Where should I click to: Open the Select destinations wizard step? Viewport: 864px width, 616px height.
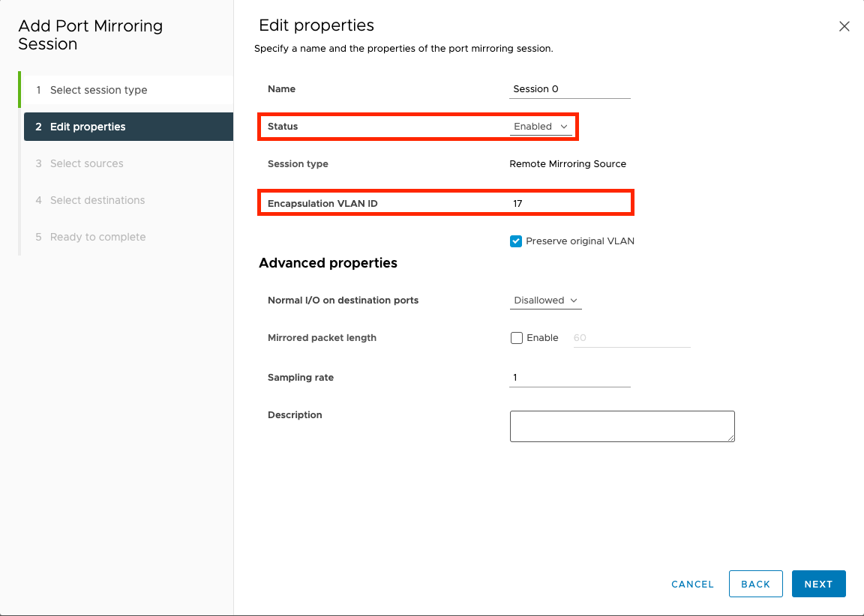[x=97, y=200]
